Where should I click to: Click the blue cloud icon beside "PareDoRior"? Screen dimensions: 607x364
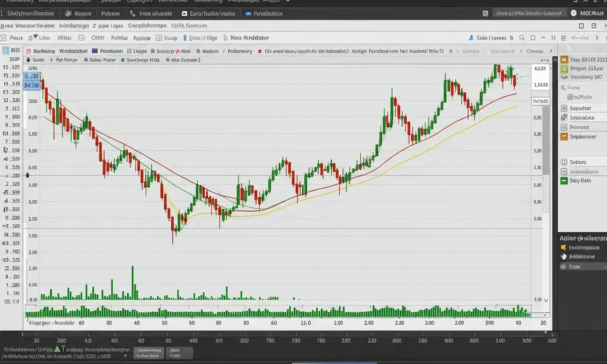(248, 13)
